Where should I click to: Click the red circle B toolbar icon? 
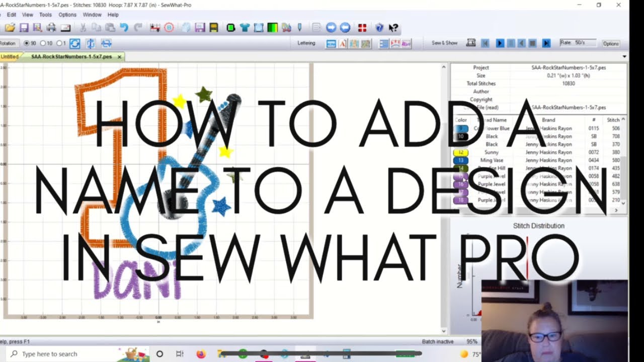[169, 28]
